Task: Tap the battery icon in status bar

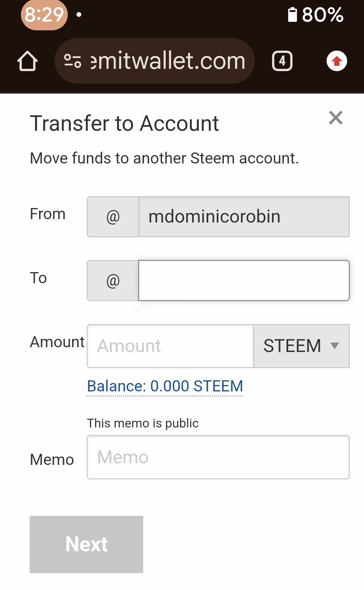Action: point(292,15)
